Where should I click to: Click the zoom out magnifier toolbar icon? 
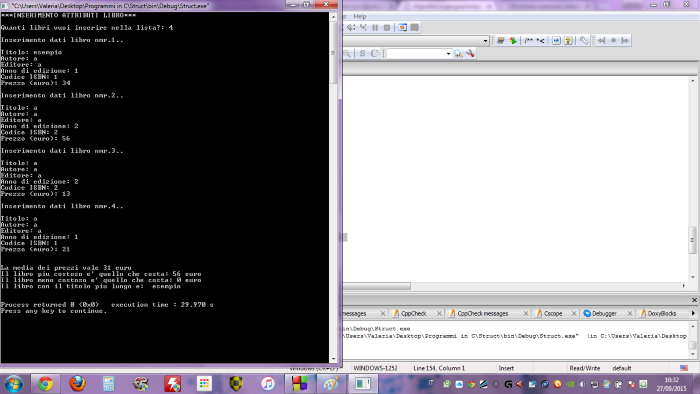tap(346, 54)
